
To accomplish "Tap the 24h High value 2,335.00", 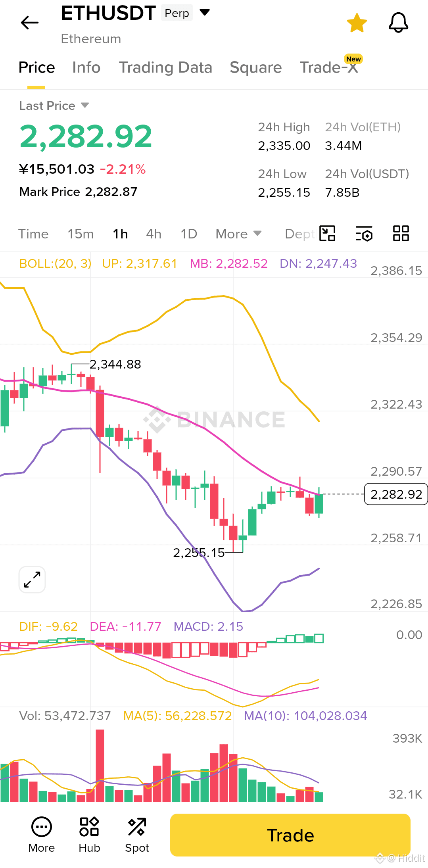I will click(x=284, y=146).
